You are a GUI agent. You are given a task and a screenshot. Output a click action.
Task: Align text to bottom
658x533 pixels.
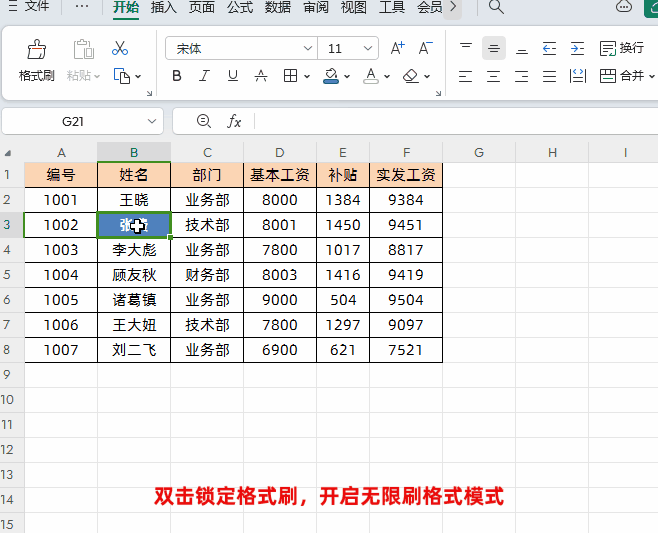click(x=522, y=50)
